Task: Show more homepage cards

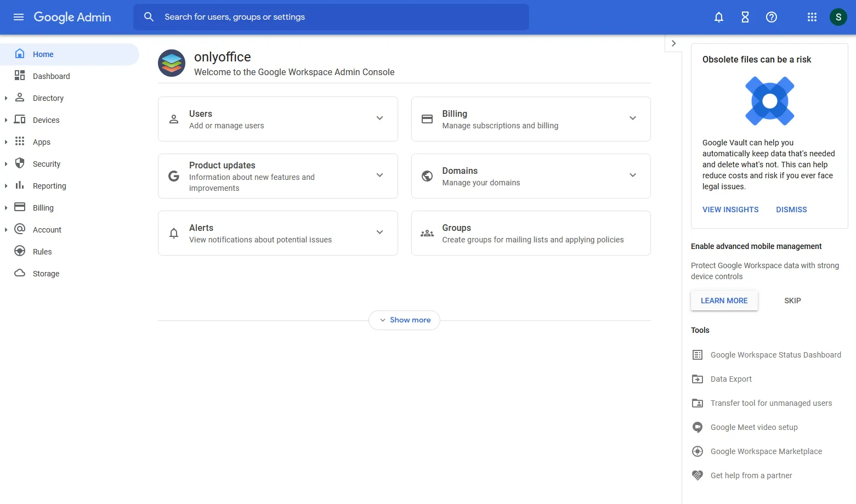Action: pyautogui.click(x=404, y=320)
